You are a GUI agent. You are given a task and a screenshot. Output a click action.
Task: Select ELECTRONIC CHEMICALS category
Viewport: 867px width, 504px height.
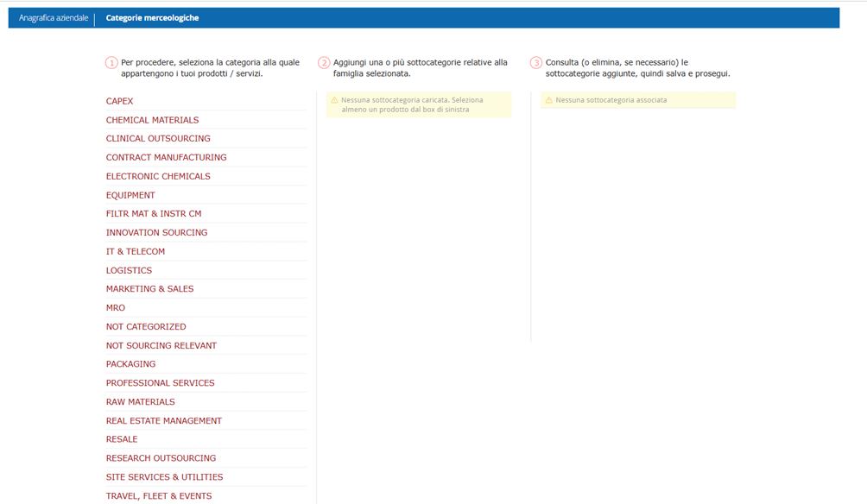[x=158, y=176]
